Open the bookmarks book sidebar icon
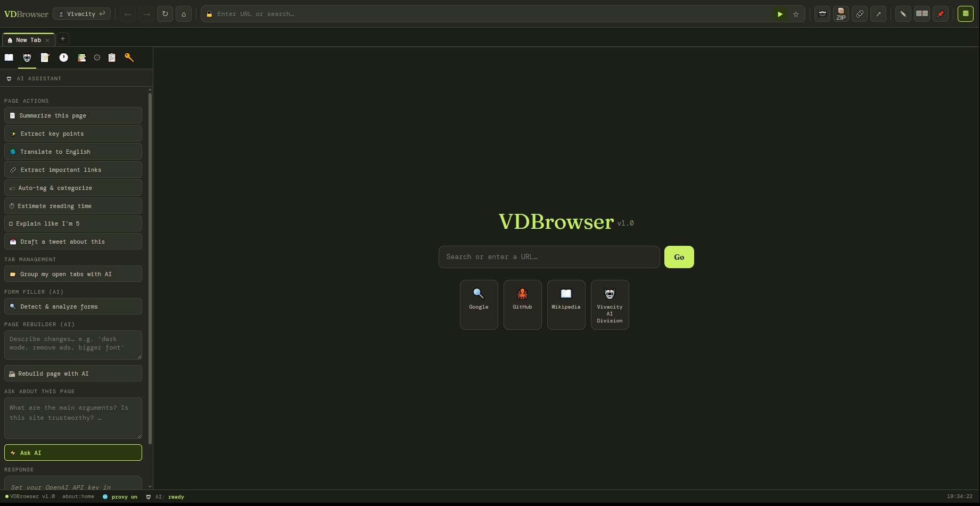The width and height of the screenshot is (980, 506). tap(9, 57)
